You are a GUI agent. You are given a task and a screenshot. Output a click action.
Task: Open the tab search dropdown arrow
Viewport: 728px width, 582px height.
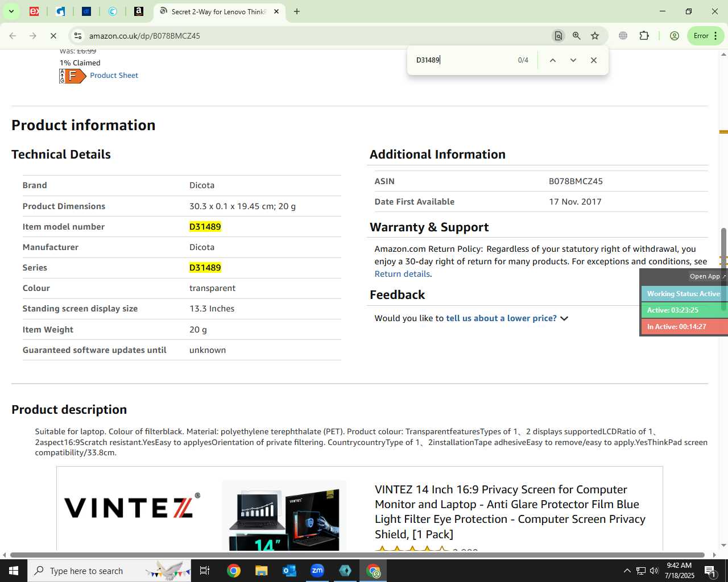tap(11, 11)
